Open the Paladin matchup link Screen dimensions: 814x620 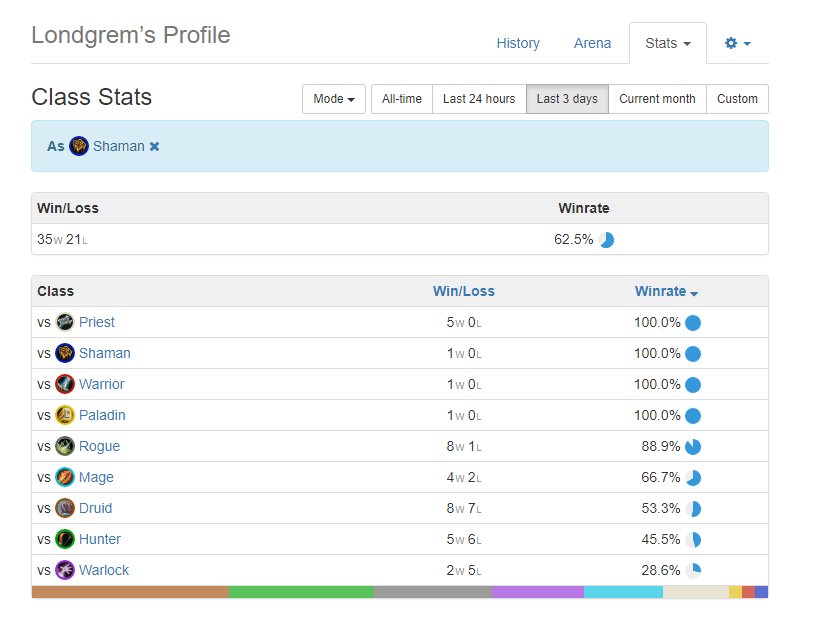102,415
